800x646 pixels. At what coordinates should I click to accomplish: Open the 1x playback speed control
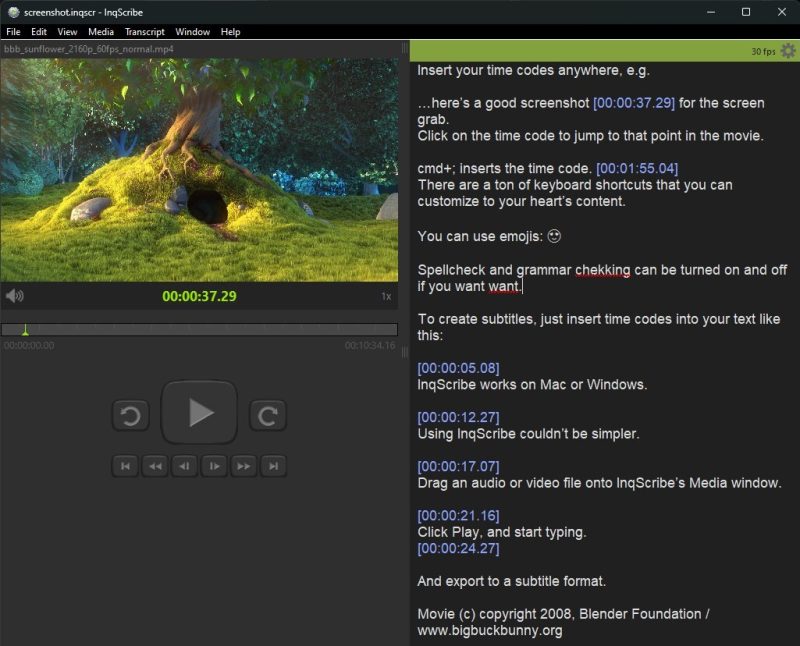tap(386, 296)
